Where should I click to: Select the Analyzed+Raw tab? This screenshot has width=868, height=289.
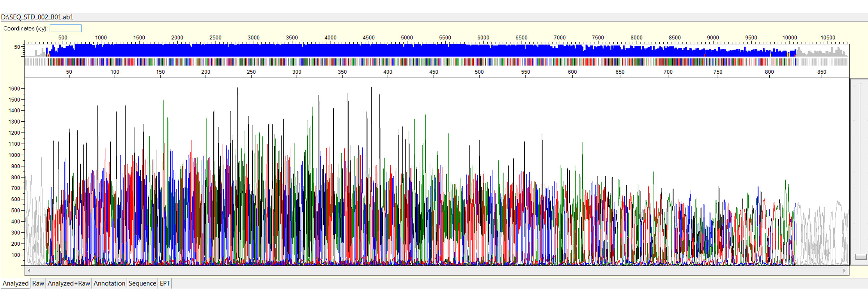(69, 284)
